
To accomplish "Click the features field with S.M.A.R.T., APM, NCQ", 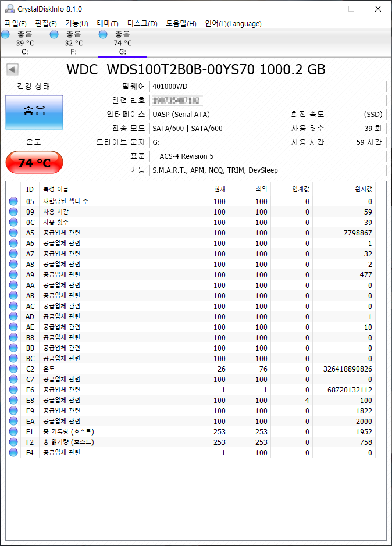I will pyautogui.click(x=268, y=170).
